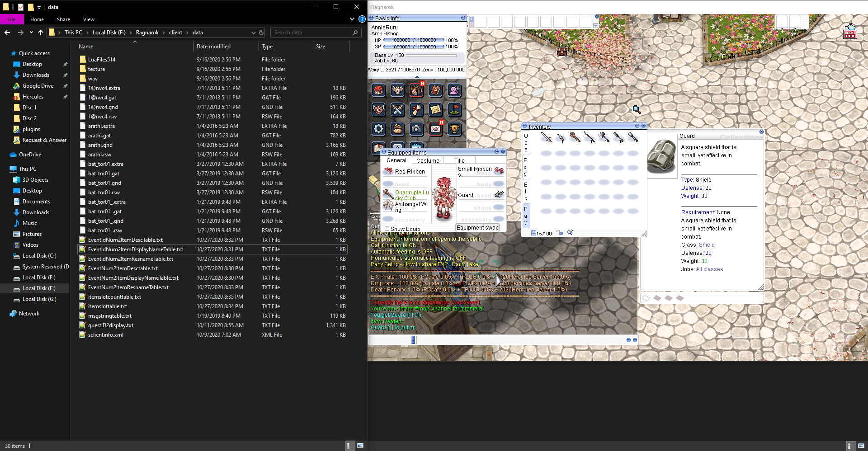Click the Equipment swap button
This screenshot has height=451, width=868.
pyautogui.click(x=477, y=228)
